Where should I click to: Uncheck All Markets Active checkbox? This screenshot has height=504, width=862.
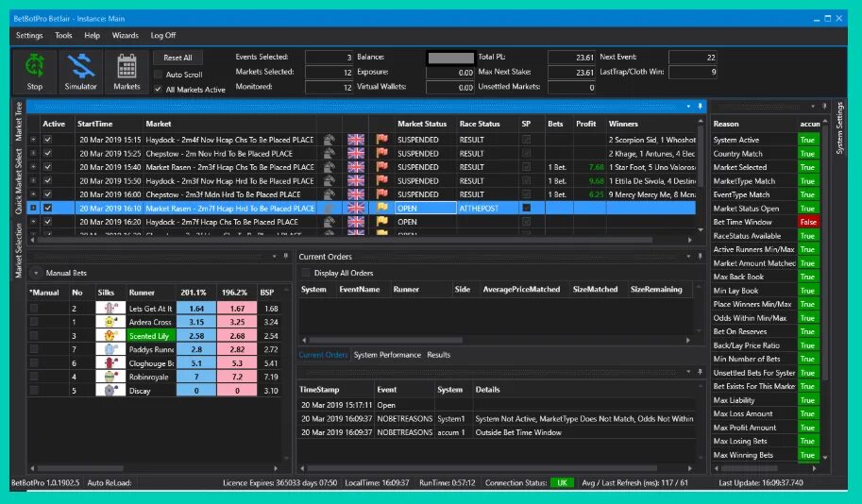(x=159, y=89)
